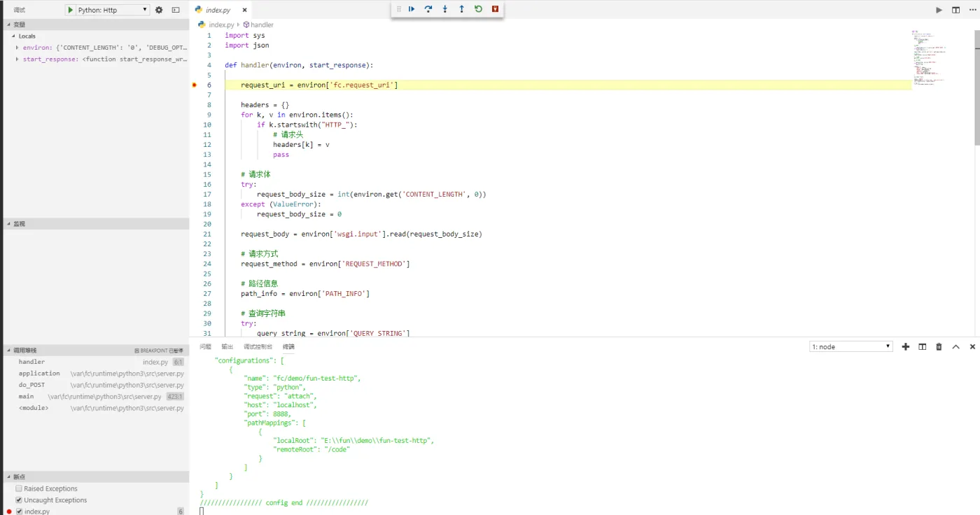Viewport: 980px width, 515px height.
Task: Close the index.py editor tab
Action: coord(244,10)
